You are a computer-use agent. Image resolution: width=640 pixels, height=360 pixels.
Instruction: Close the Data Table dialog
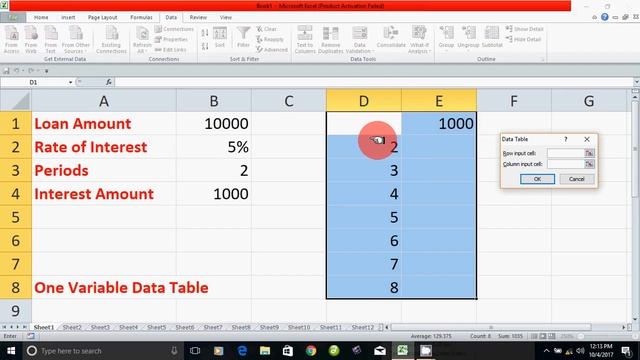587,139
